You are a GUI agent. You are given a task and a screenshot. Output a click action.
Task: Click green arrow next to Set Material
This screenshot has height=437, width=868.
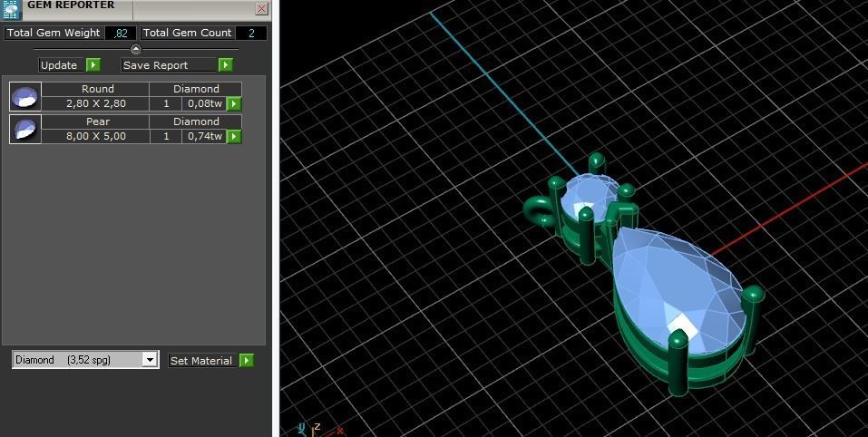tap(247, 361)
